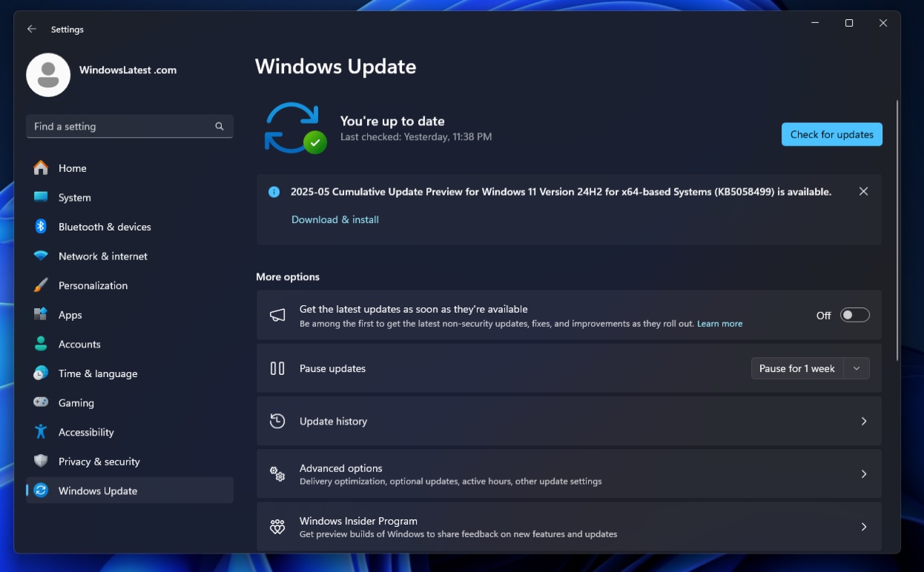
Task: Click the More options heading
Action: point(288,276)
